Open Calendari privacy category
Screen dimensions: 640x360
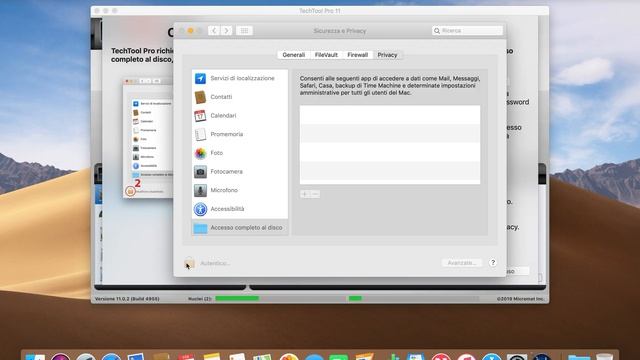tap(240, 116)
